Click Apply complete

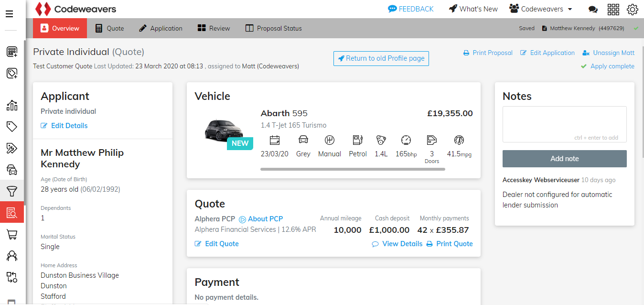tap(608, 66)
